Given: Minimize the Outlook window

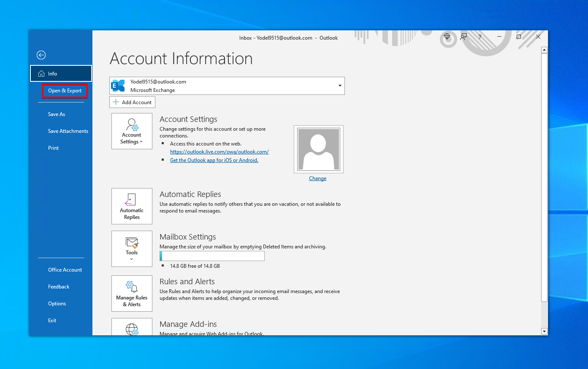Looking at the screenshot, I should pos(499,37).
